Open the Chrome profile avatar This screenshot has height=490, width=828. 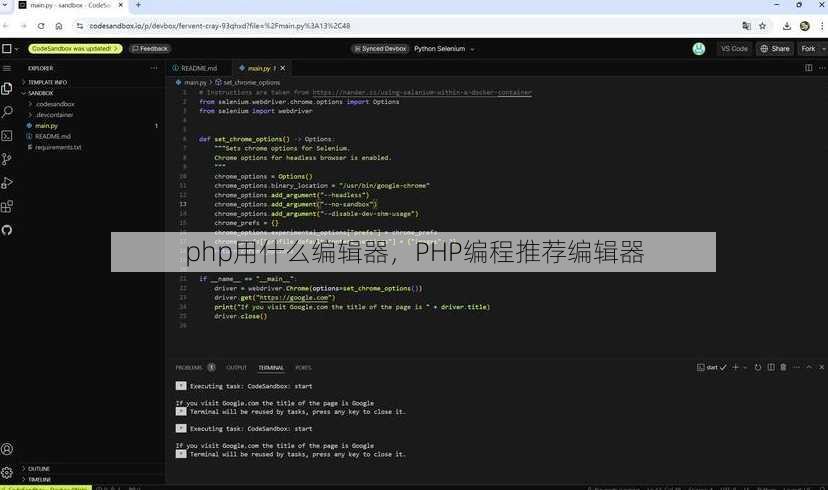pyautogui.click(x=805, y=26)
